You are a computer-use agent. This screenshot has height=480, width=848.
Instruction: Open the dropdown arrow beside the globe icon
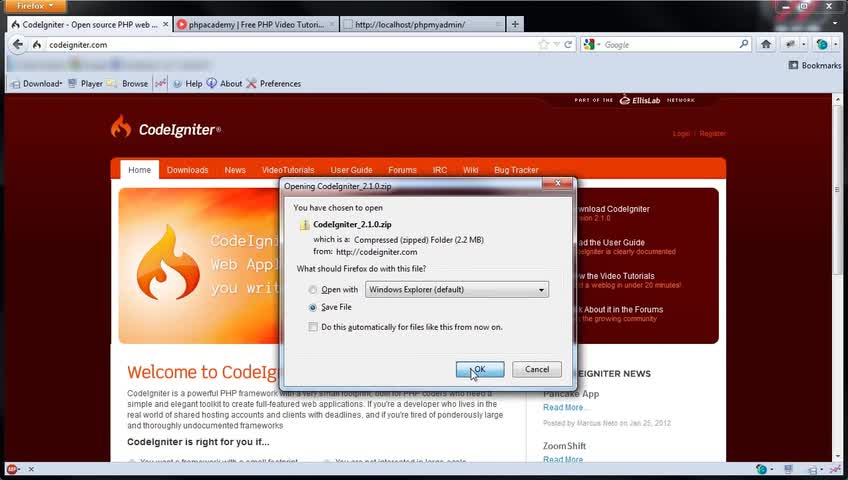(835, 44)
